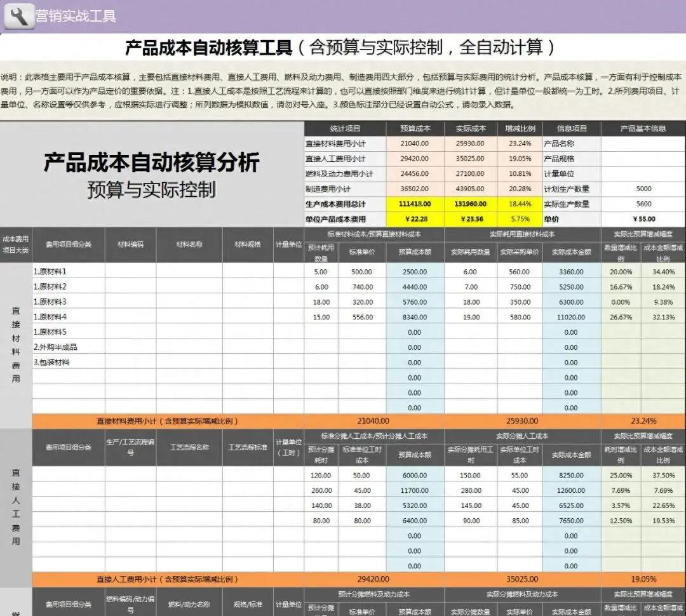Select the 36502.00 manufacturing budget cell
The width and height of the screenshot is (686, 616).
pos(415,189)
